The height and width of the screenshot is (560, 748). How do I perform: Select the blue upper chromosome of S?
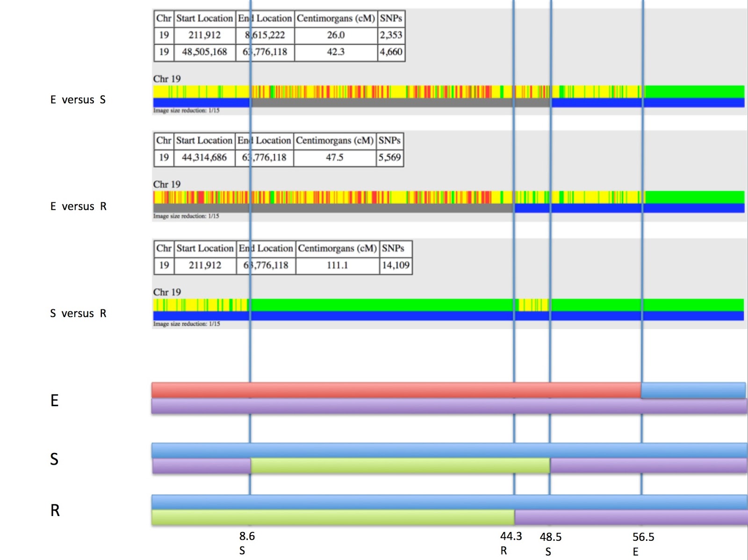[x=374, y=449]
